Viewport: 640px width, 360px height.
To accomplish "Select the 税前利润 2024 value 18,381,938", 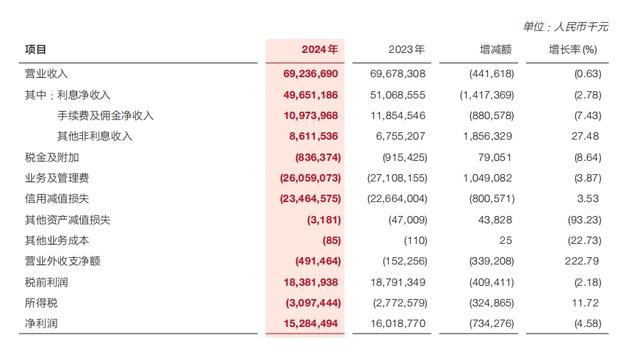I will [x=311, y=282].
